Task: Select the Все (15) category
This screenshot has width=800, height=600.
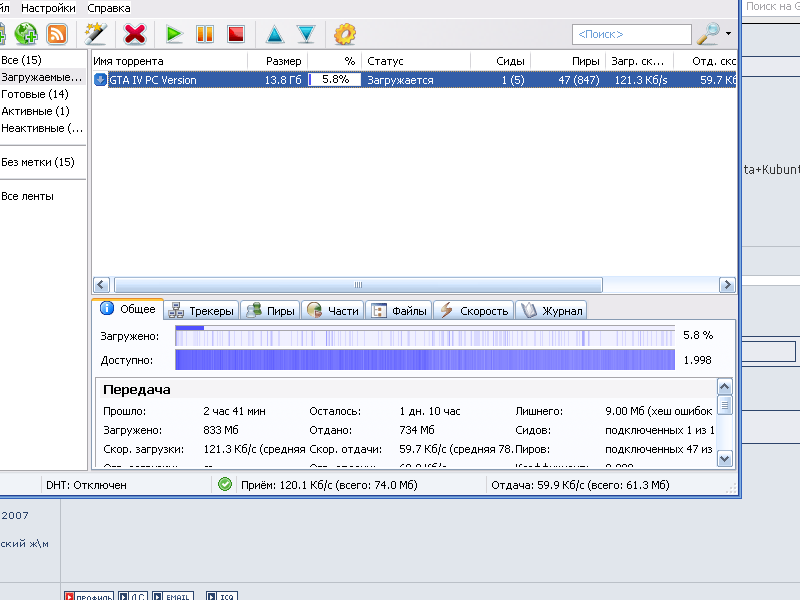Action: coord(21,60)
